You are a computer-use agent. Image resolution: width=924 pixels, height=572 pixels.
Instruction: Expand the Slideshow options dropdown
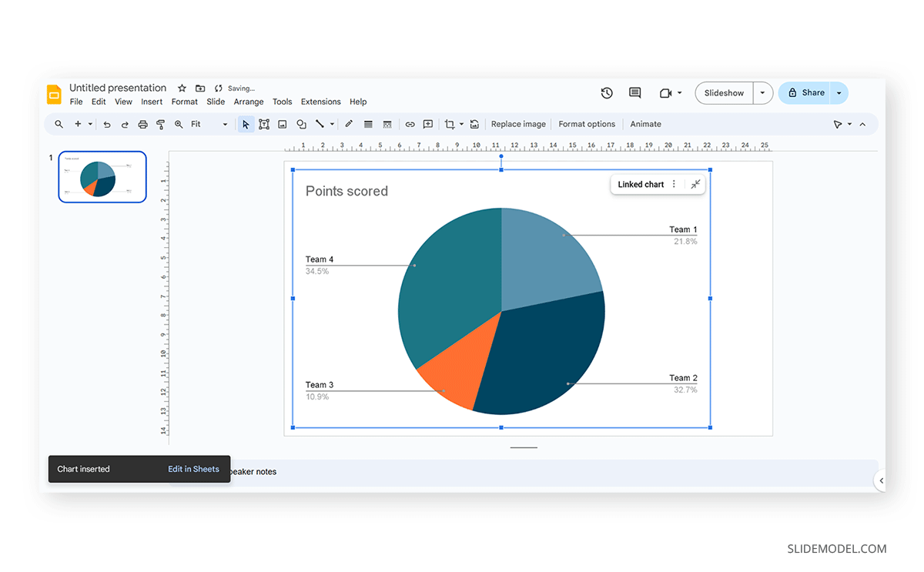point(762,92)
